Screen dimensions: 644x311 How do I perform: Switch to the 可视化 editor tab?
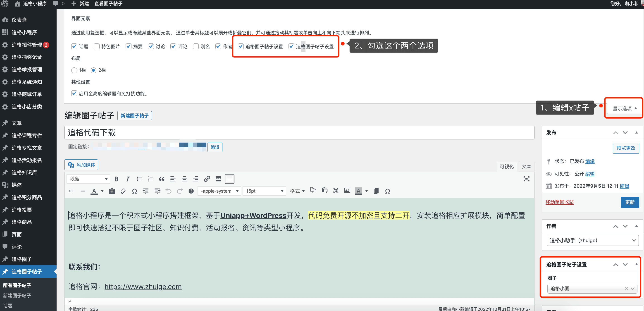click(x=507, y=167)
